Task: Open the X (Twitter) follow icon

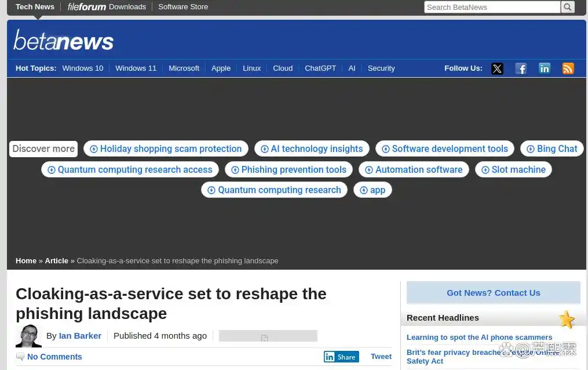Action: (497, 68)
